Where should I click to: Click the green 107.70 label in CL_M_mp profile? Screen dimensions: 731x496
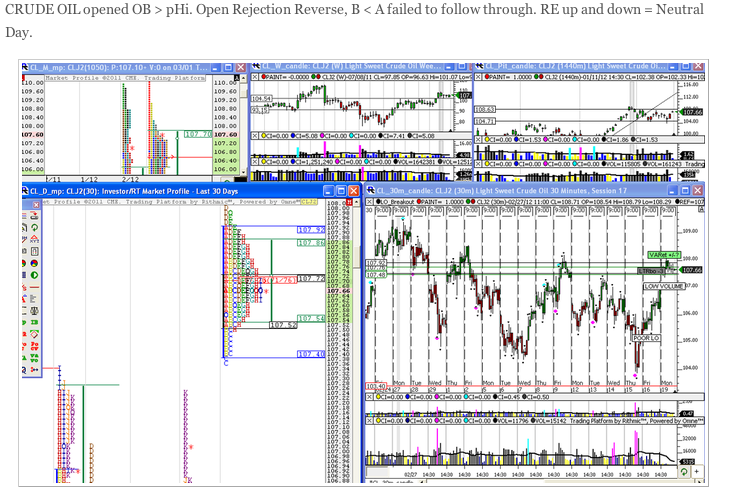pyautogui.click(x=198, y=134)
